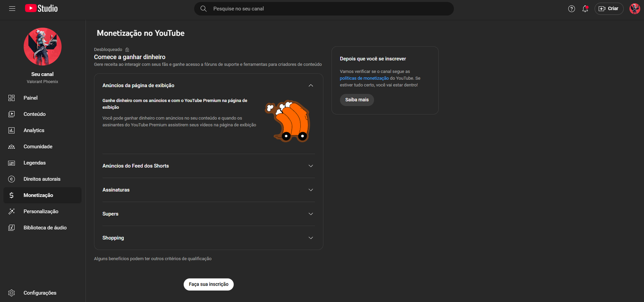Click the Analytics chart icon

(x=12, y=130)
